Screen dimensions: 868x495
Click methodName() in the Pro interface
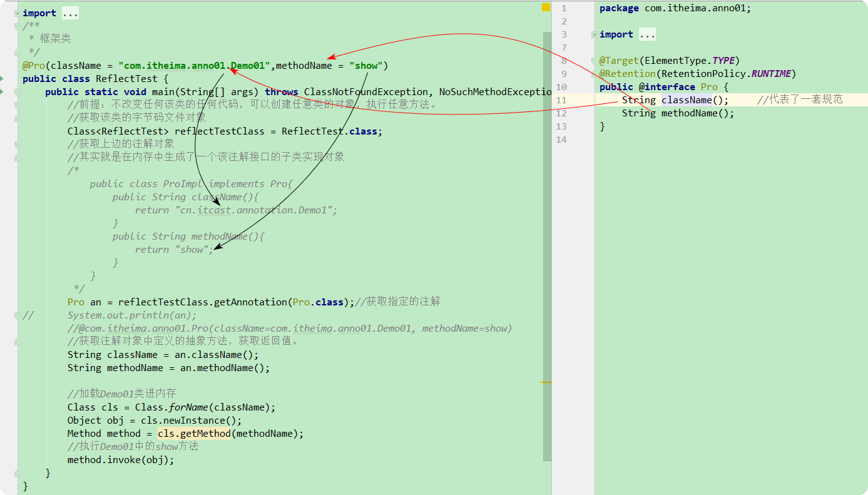(x=695, y=113)
